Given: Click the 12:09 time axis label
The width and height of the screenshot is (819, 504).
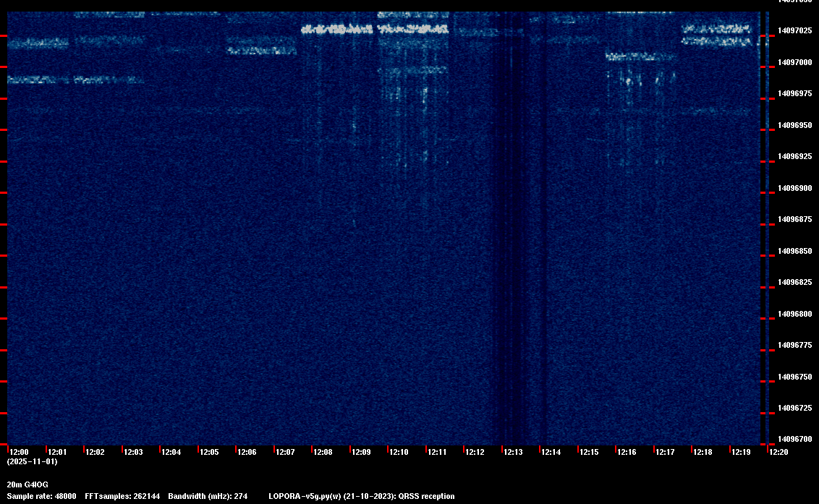Looking at the screenshot, I should click(361, 452).
